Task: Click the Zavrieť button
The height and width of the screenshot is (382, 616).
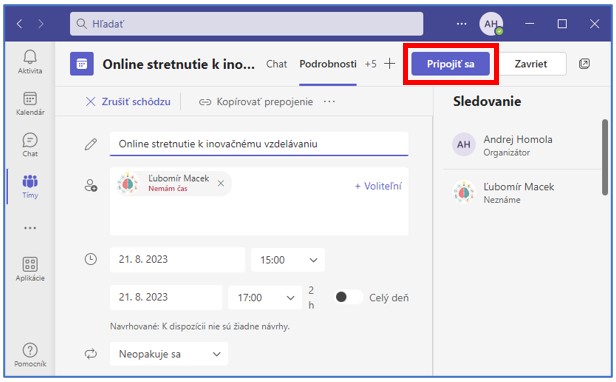Action: click(x=531, y=64)
